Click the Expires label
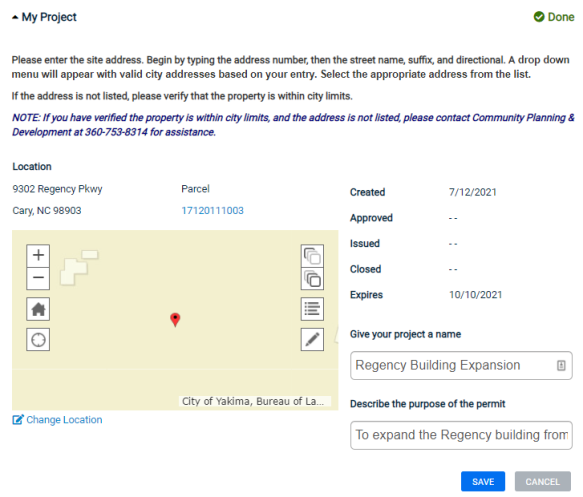This screenshot has width=583, height=497. (x=366, y=295)
